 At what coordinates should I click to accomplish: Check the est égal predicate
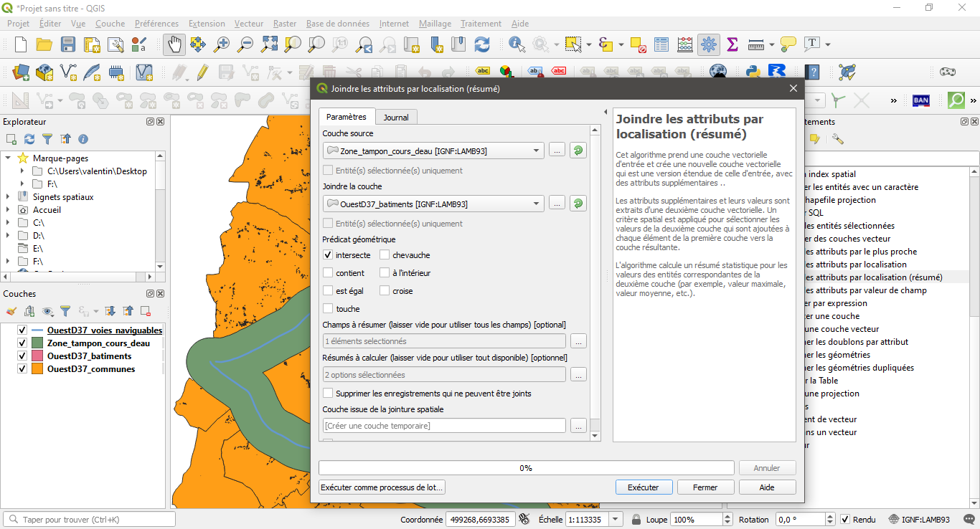(x=328, y=290)
